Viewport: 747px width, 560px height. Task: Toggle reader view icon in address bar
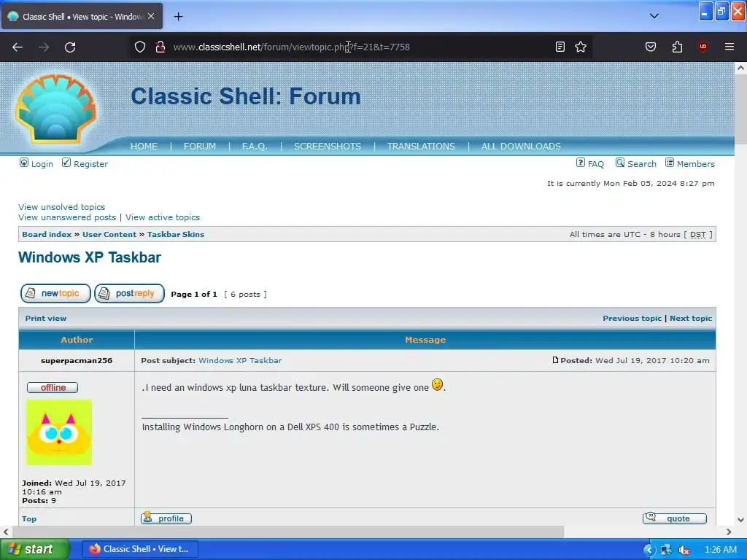pos(560,47)
